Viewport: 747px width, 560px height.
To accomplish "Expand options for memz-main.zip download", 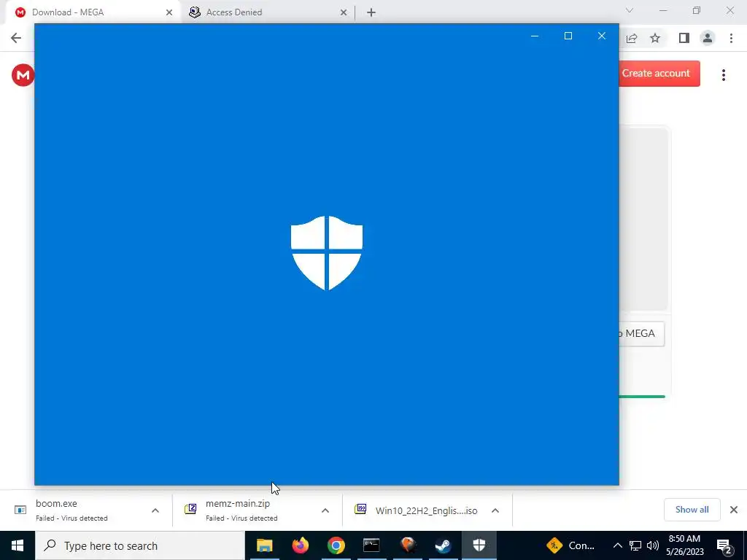I will click(325, 510).
